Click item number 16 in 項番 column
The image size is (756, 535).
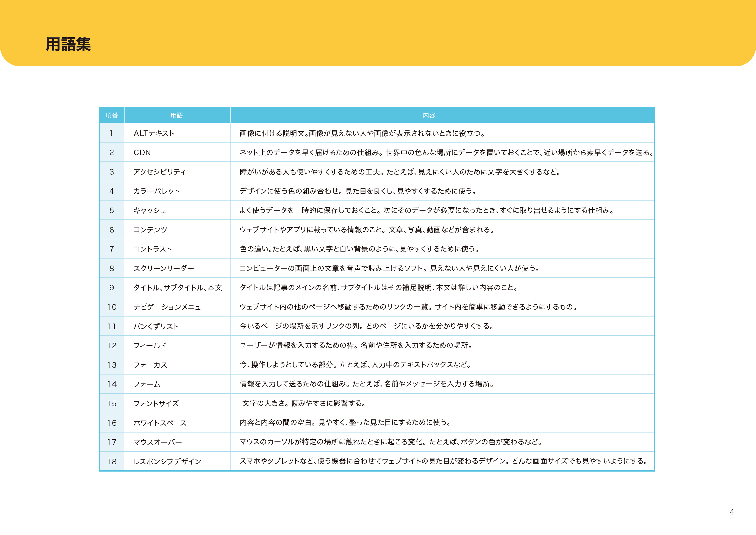tap(112, 423)
